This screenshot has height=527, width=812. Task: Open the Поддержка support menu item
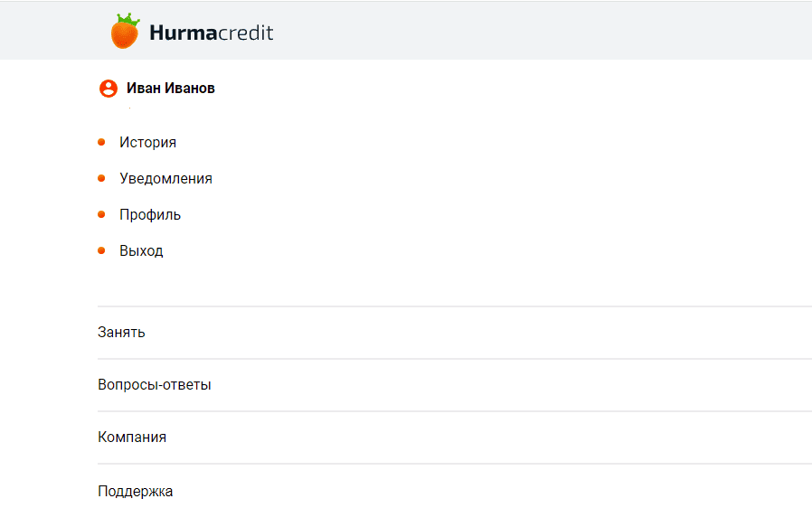[x=136, y=492]
